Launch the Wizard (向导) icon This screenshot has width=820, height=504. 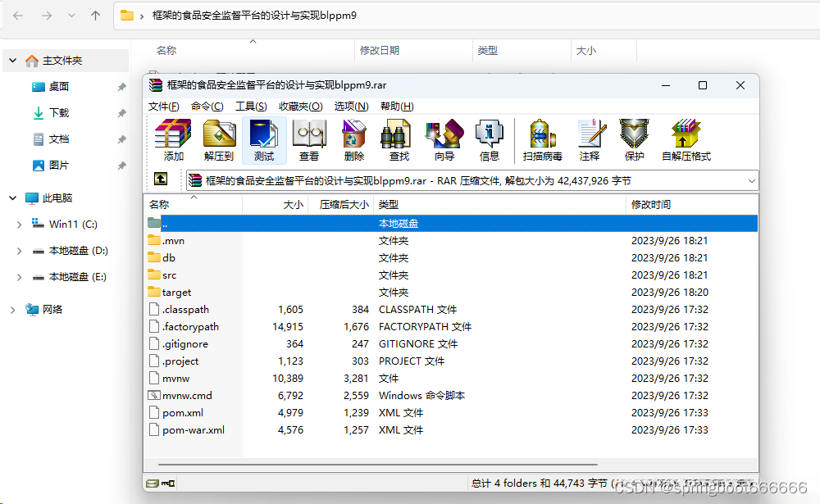tap(444, 139)
